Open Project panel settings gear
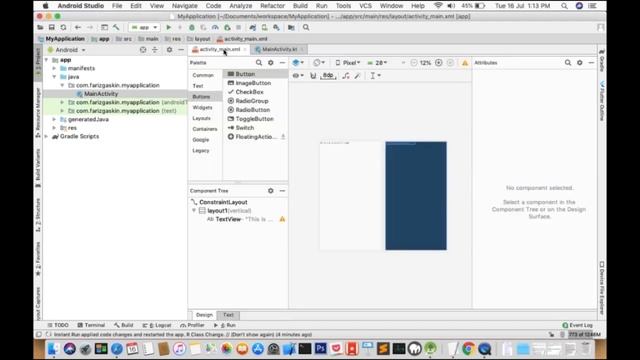The image size is (640, 360). (x=169, y=50)
